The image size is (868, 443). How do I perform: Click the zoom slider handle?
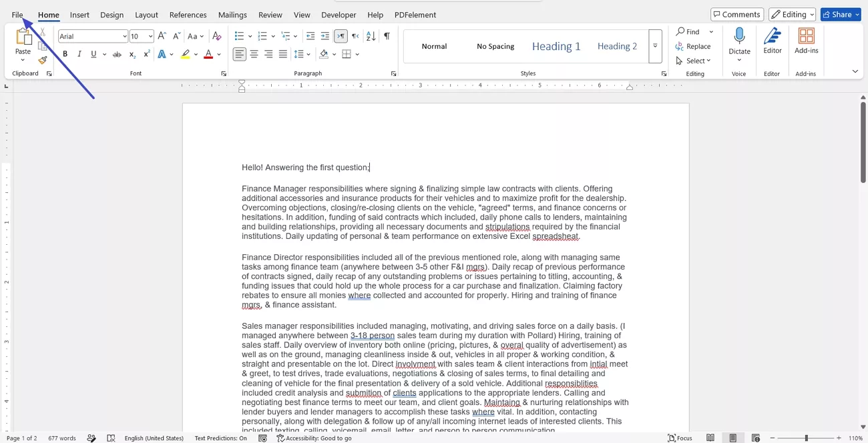click(x=807, y=438)
